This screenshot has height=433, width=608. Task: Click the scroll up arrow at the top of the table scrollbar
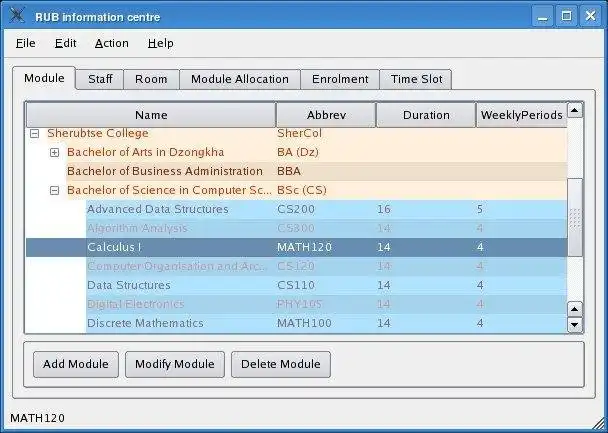575,110
